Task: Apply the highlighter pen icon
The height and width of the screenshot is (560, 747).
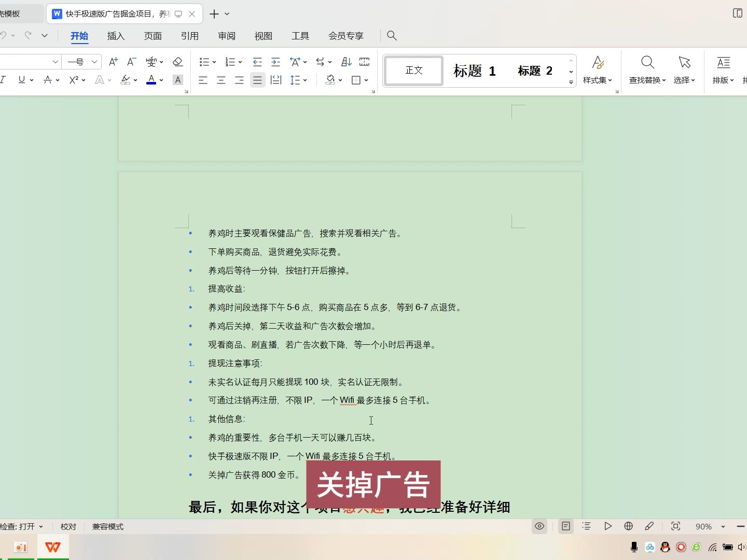Action: click(x=125, y=80)
